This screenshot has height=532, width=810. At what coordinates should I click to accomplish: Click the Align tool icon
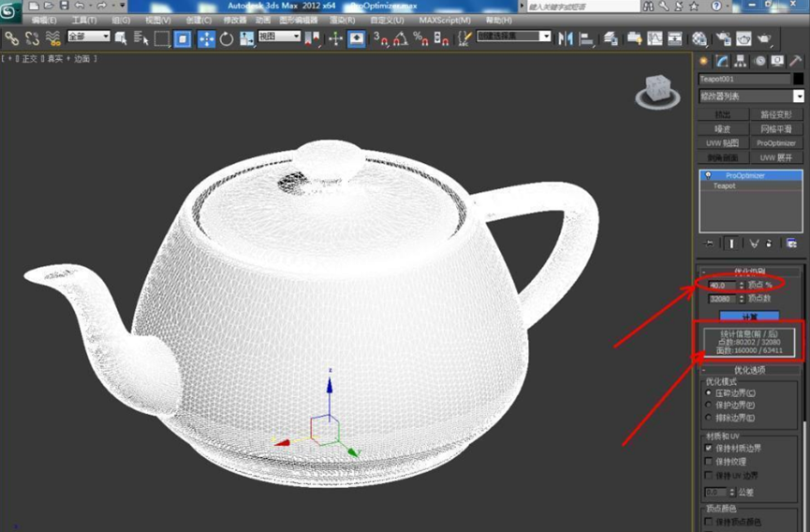[x=586, y=38]
